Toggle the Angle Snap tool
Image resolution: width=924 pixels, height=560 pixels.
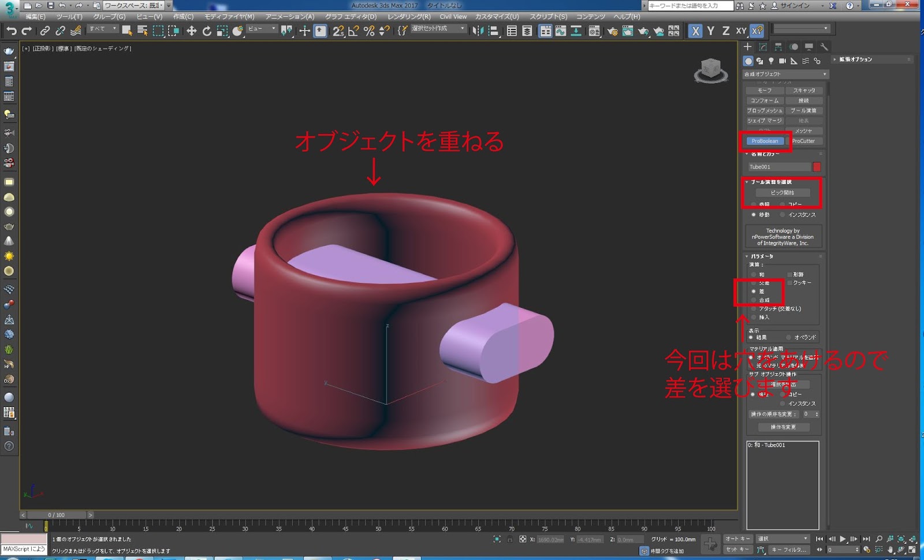pyautogui.click(x=354, y=31)
